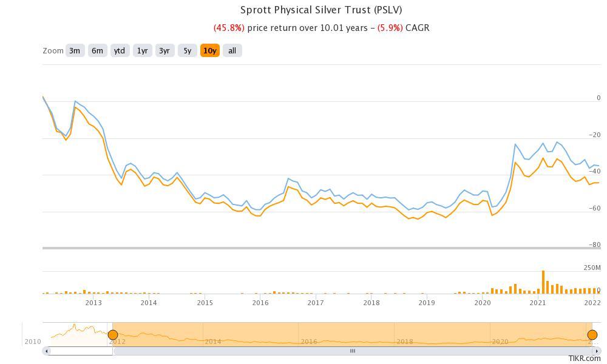Switch to the 3yr chart view
The width and height of the screenshot is (607, 364).
[x=164, y=50]
